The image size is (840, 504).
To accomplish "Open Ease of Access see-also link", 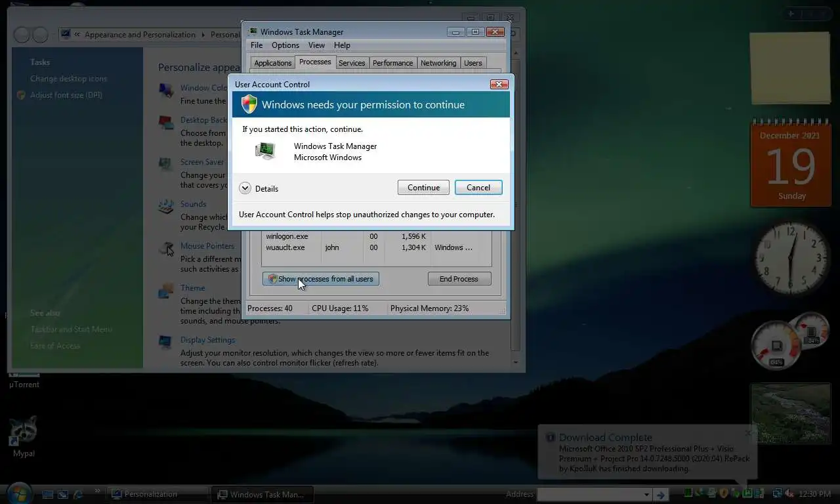I will coord(55,346).
